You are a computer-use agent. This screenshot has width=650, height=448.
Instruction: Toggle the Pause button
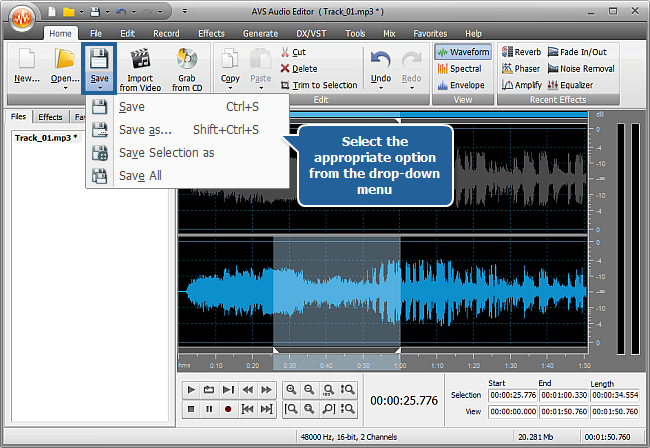[209, 409]
